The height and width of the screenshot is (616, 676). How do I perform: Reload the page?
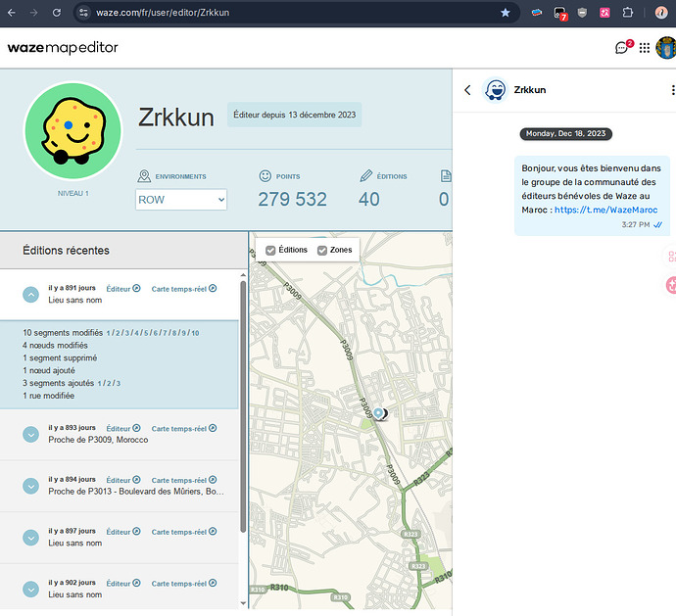(x=57, y=13)
